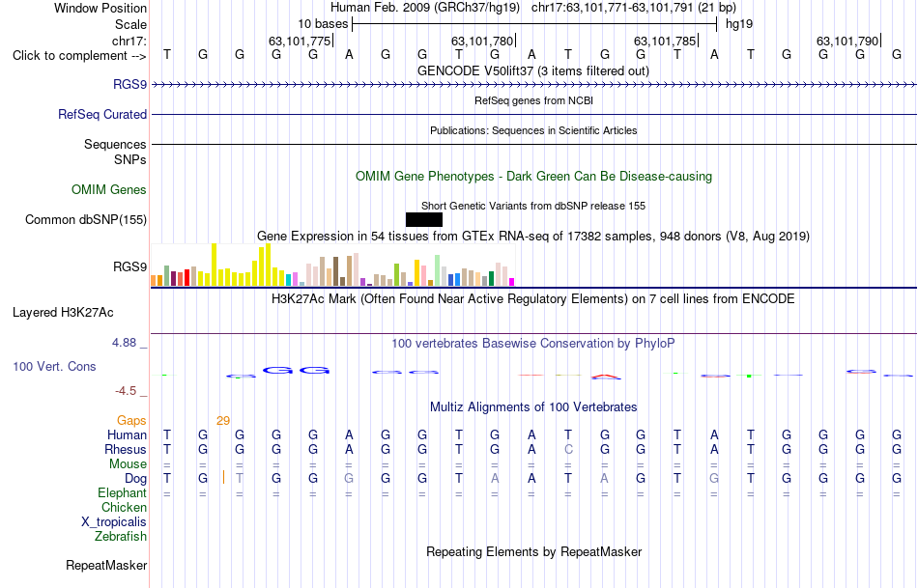The width and height of the screenshot is (918, 588).
Task: Click the magenta last bar in GTEx chart
Action: click(512, 282)
